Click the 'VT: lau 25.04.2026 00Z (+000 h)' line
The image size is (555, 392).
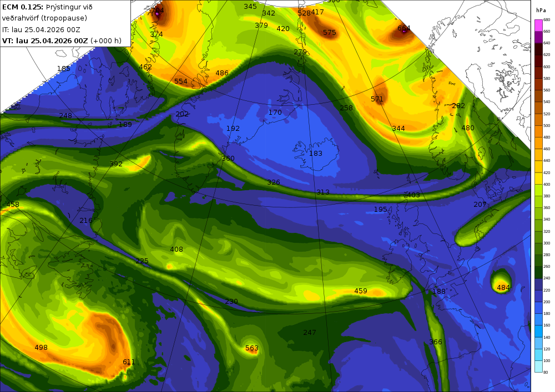click(62, 40)
